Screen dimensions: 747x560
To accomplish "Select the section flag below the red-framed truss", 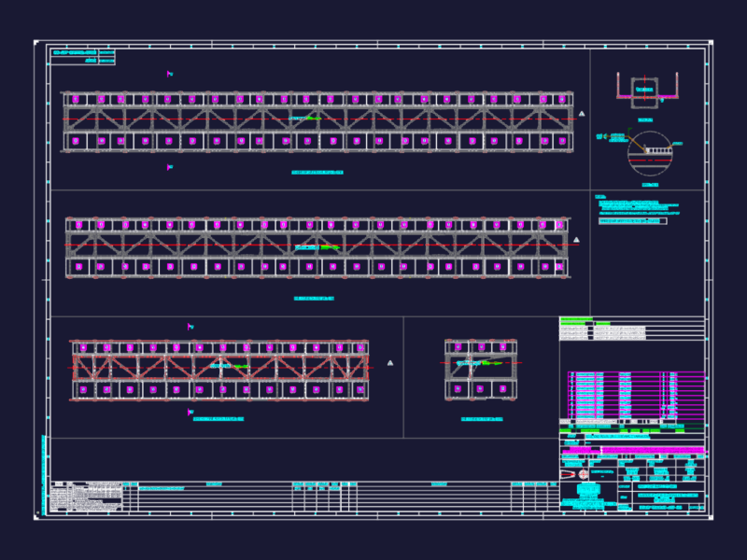I will click(190, 412).
